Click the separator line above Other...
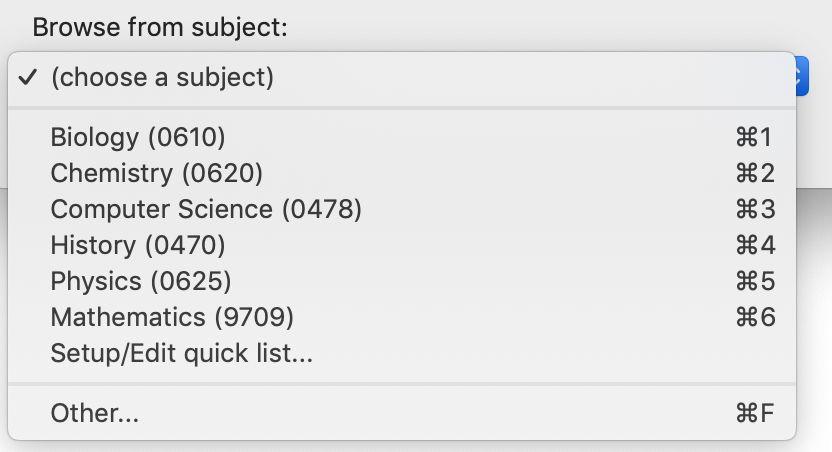This screenshot has width=832, height=452. click(x=400, y=383)
